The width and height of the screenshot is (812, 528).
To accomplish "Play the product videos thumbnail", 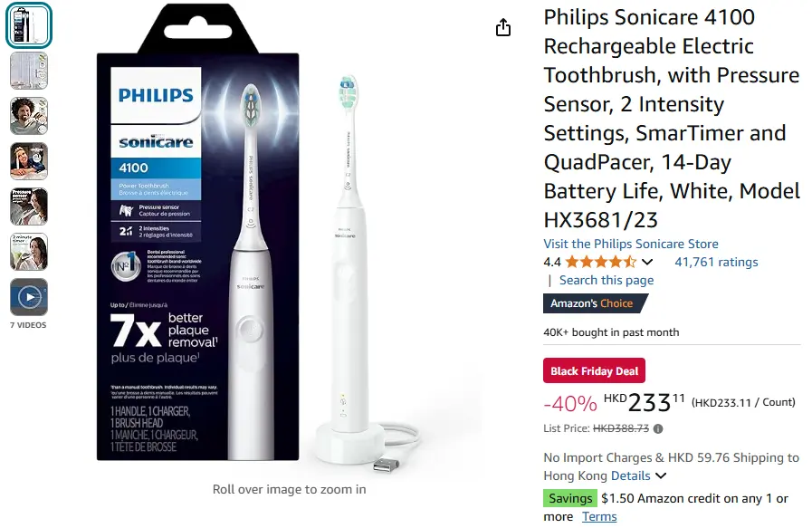I will [29, 297].
